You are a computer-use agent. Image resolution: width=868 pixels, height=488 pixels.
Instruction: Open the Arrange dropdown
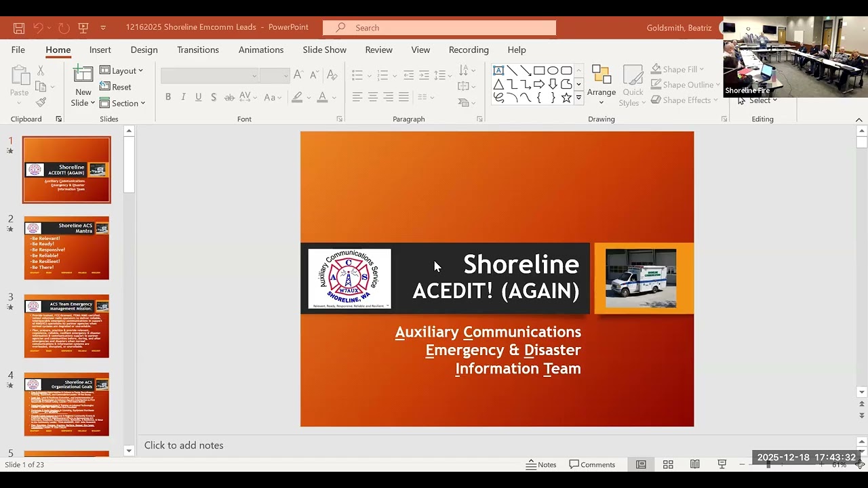[601, 85]
